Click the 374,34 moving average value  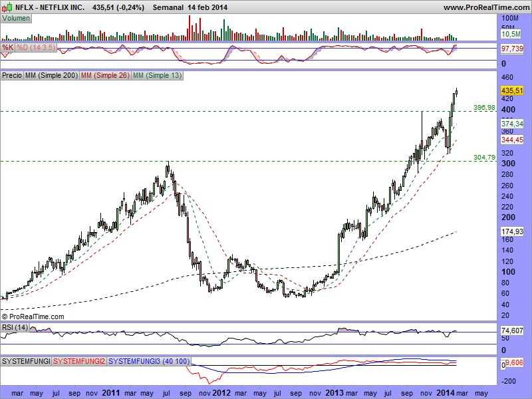512,124
